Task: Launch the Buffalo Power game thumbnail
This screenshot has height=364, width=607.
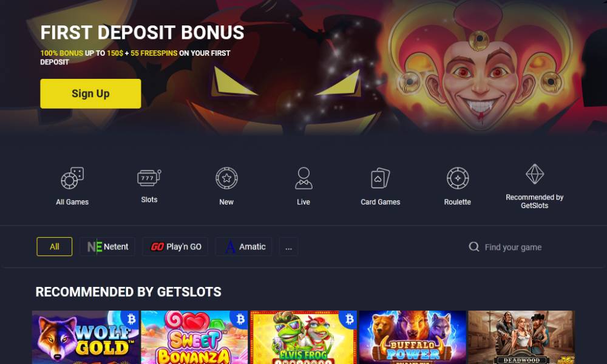Action: pyautogui.click(x=413, y=337)
